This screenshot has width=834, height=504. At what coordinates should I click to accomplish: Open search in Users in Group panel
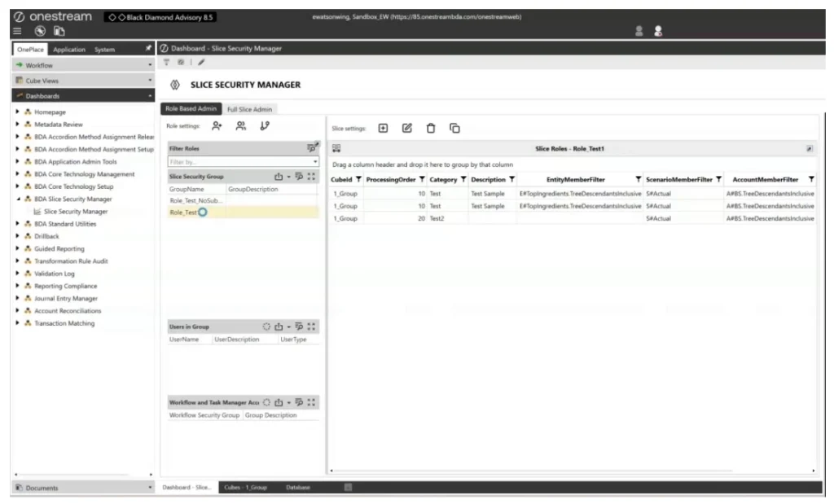(x=299, y=327)
